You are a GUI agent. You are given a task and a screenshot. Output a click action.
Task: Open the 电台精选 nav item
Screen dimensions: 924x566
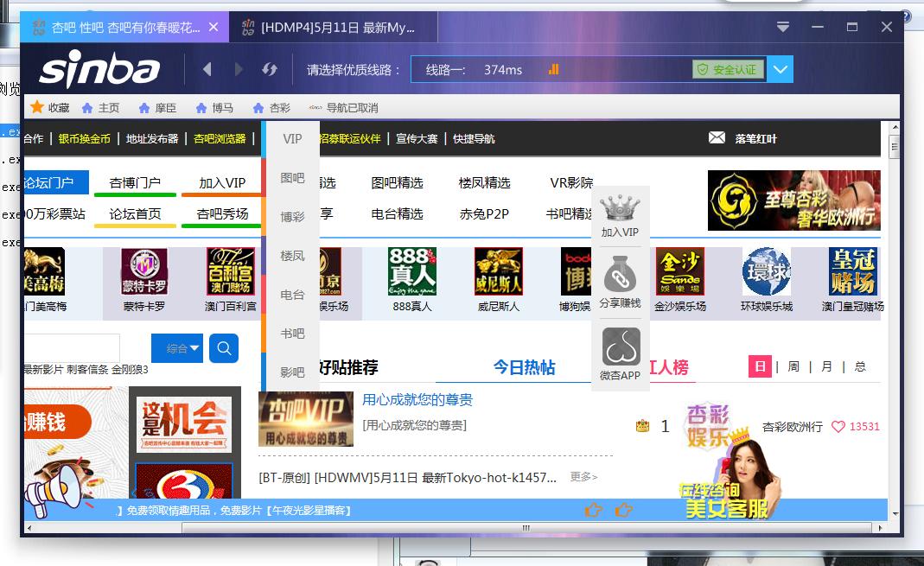click(398, 213)
